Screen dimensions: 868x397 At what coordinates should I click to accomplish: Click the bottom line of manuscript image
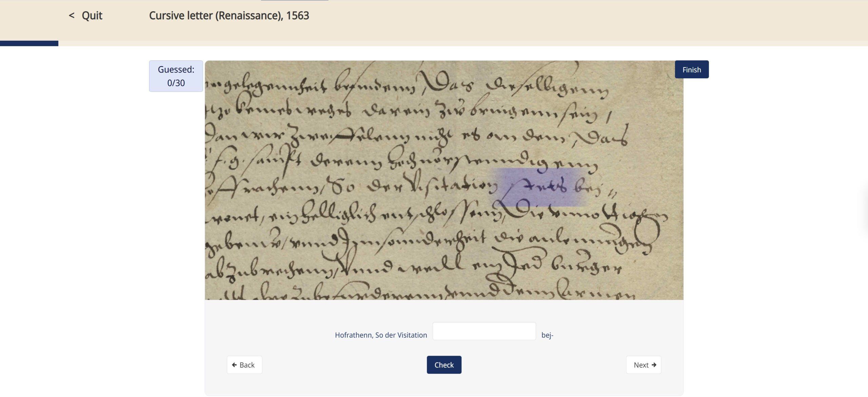[420, 292]
